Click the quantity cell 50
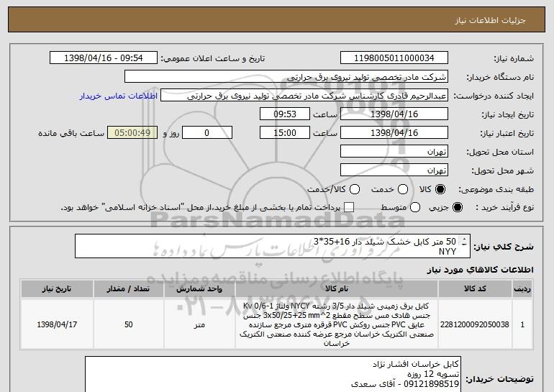Image resolution: width=554 pixels, height=392 pixels. pos(129,324)
